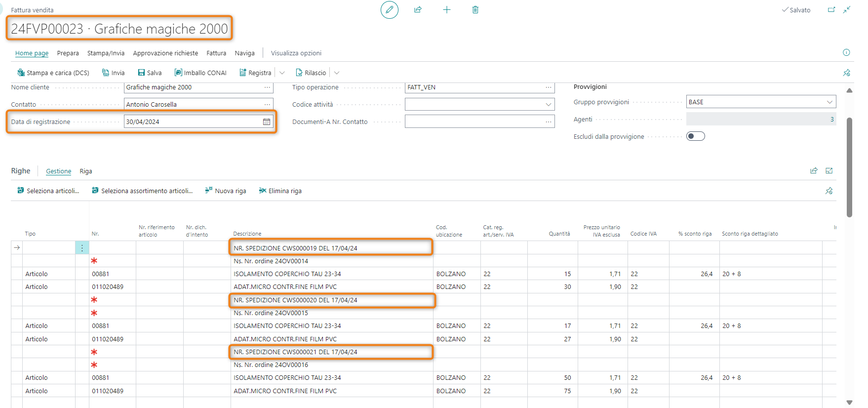Click the pencil edit icon
Viewport: 868px width, 408px height.
(389, 10)
